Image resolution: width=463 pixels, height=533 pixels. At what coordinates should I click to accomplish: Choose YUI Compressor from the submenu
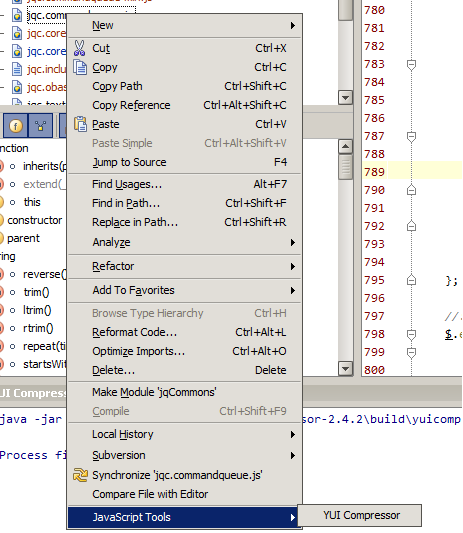(x=360, y=515)
